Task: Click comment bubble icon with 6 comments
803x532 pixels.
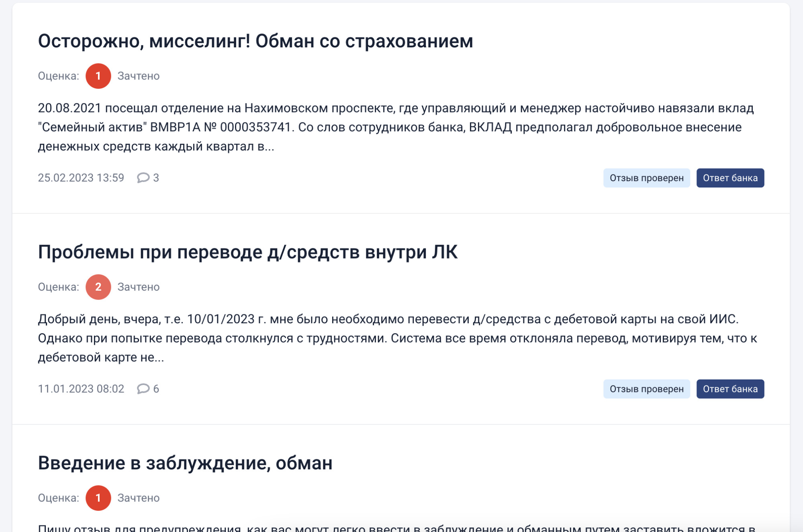Action: point(143,389)
